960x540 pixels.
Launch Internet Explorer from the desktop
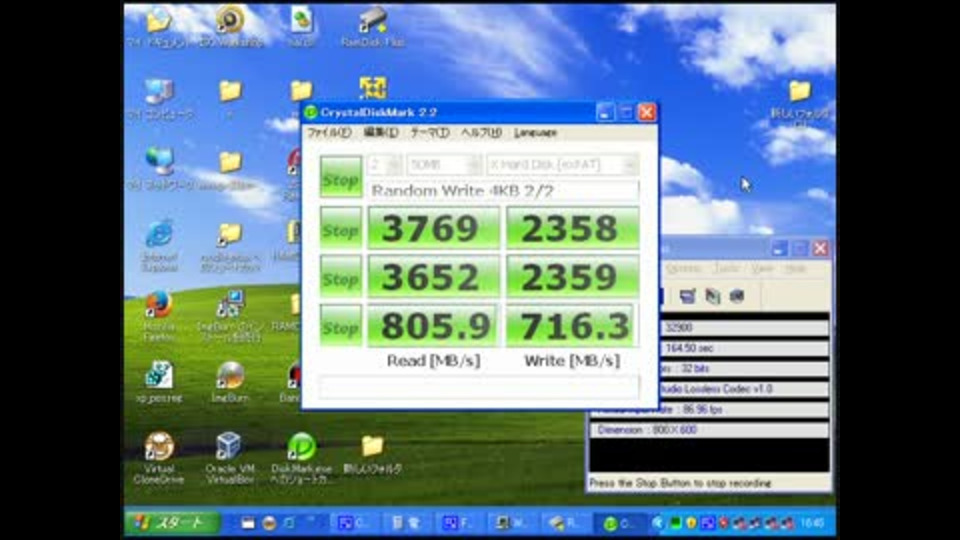click(159, 245)
